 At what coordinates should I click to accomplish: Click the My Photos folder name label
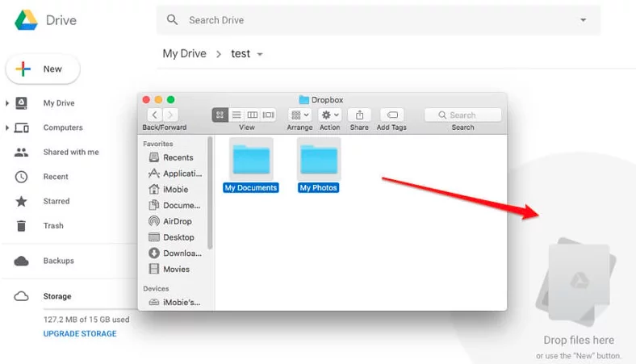tap(319, 188)
